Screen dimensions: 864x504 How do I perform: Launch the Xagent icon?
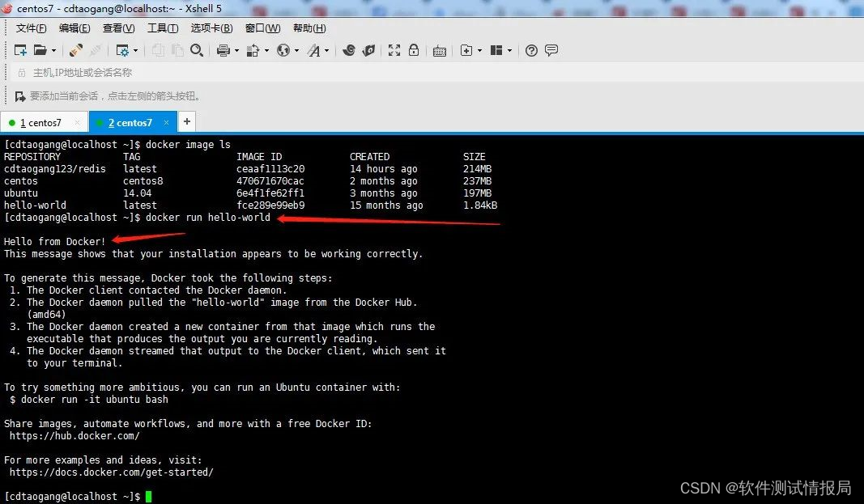pos(368,51)
